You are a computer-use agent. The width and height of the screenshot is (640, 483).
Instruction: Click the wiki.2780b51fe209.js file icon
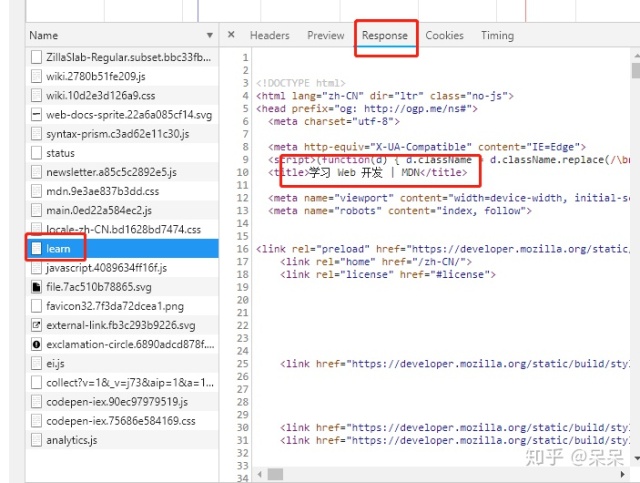coord(36,76)
